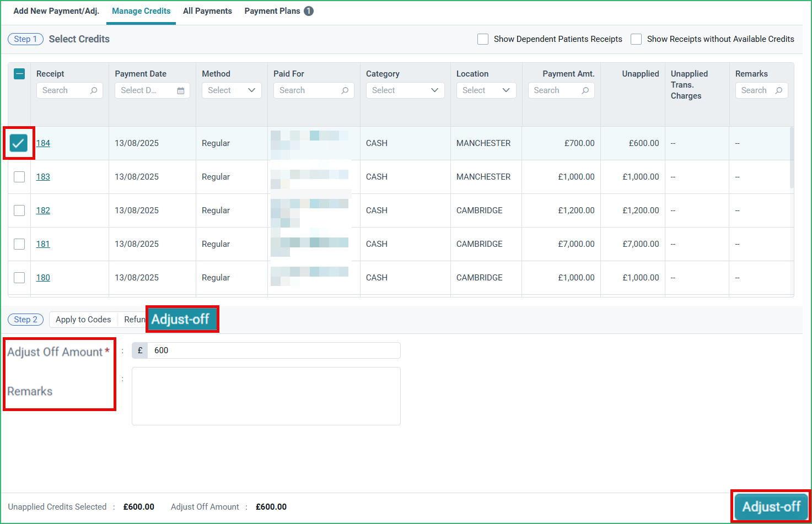Open the Location filter dropdown
The width and height of the screenshot is (812, 524).
click(x=486, y=90)
